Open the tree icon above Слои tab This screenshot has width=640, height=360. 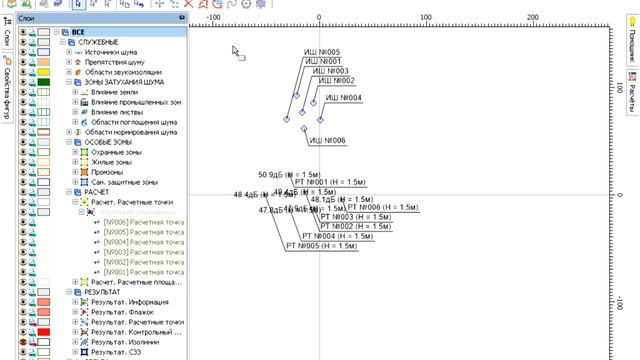[x=7, y=22]
